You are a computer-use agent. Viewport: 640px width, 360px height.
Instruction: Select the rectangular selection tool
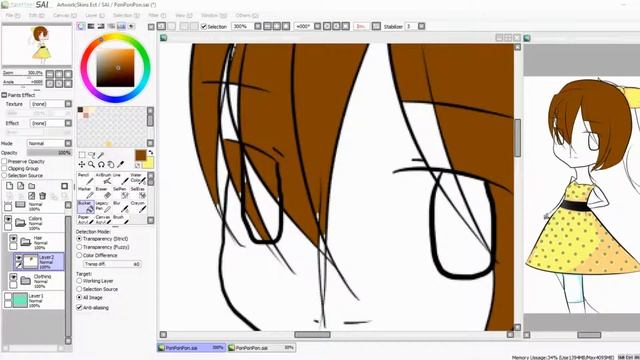[82, 155]
